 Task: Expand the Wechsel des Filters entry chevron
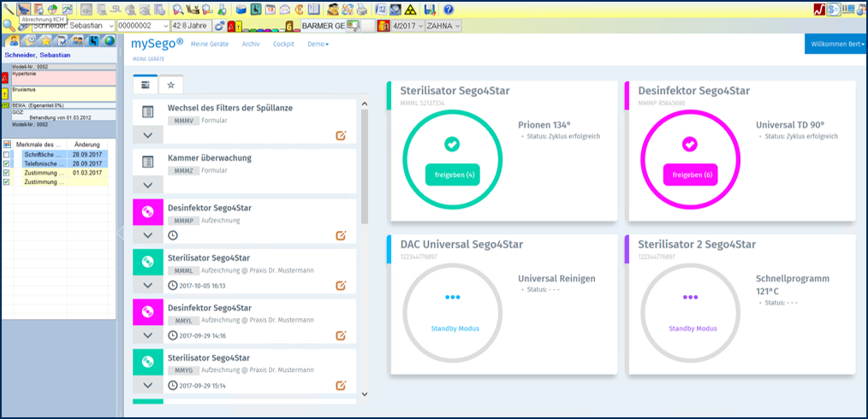(148, 135)
